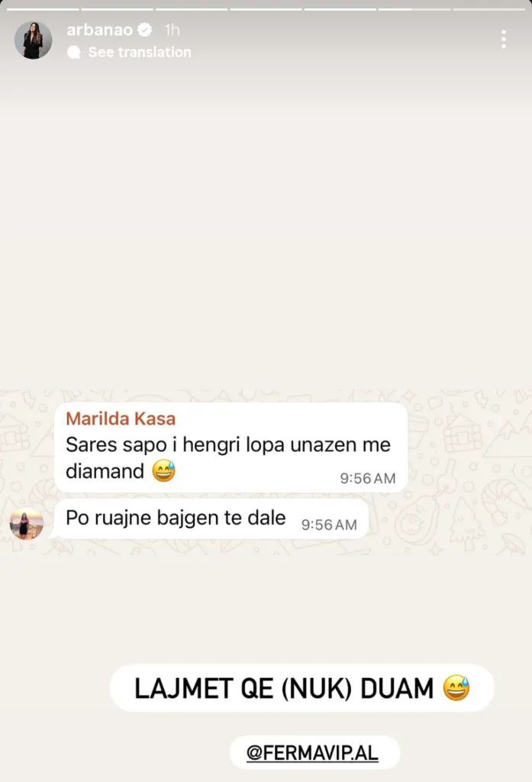Tap the 1h story timestamp
The image size is (532, 782).
pos(172,30)
